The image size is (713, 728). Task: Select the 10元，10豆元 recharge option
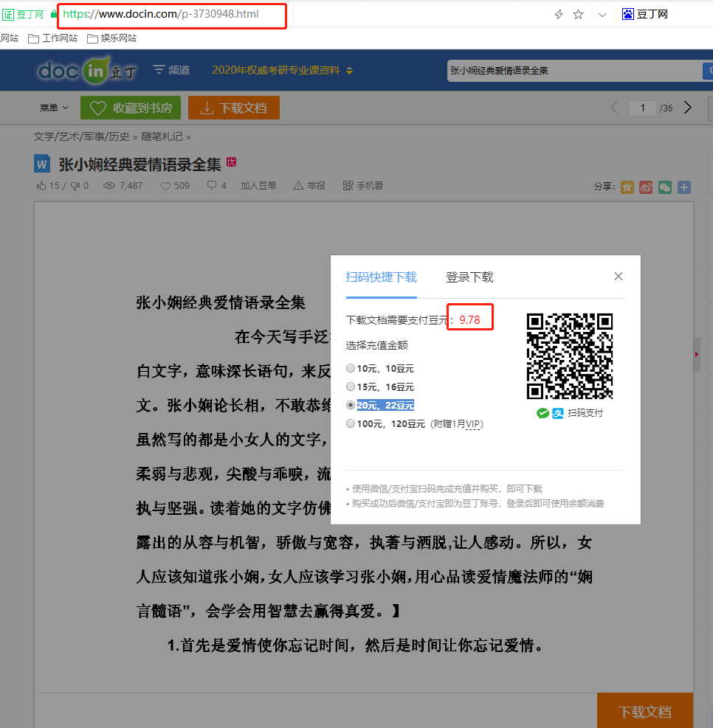click(x=351, y=368)
